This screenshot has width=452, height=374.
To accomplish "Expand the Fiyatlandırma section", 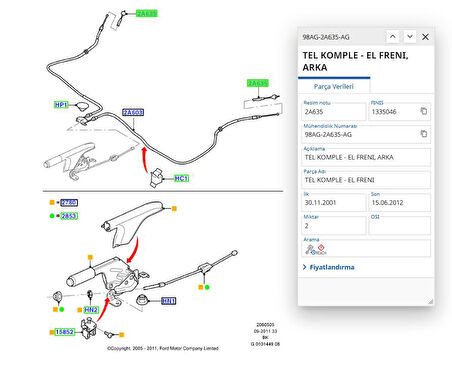I will (x=329, y=267).
